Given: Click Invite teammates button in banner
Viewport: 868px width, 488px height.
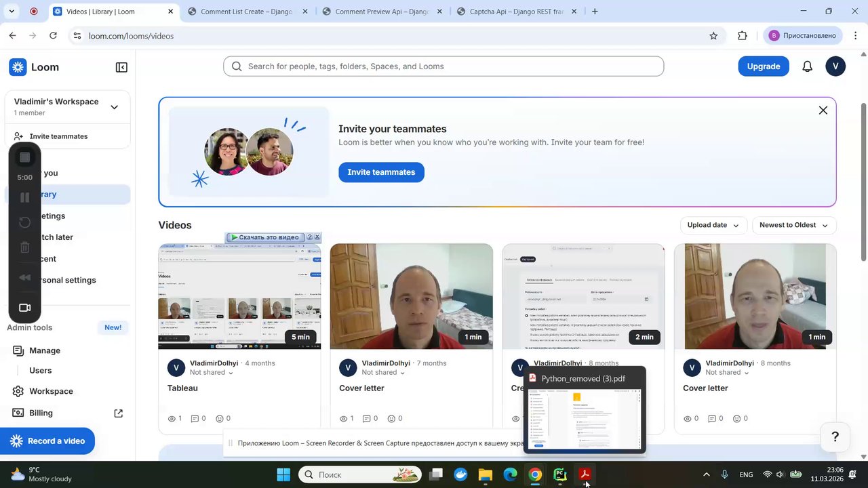Looking at the screenshot, I should tap(381, 172).
